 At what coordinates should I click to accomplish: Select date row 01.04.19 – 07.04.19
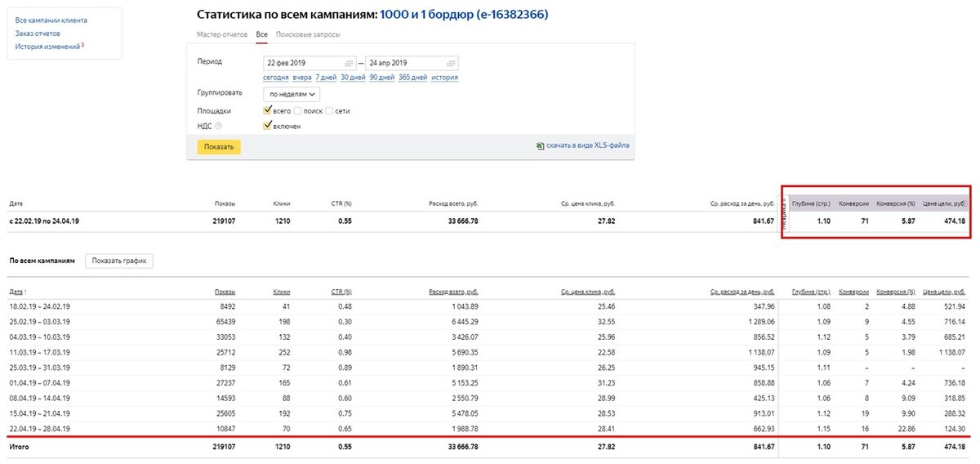coord(39,384)
